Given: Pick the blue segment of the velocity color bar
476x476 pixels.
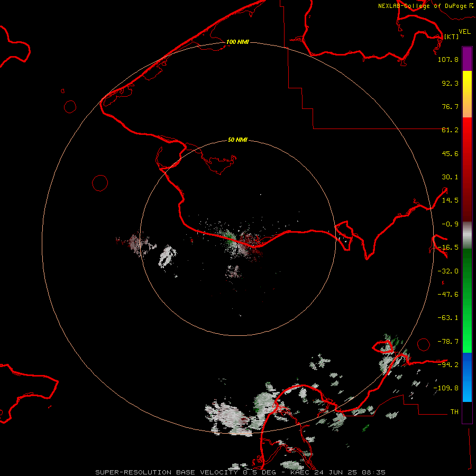Looking at the screenshot, I should tap(467, 377).
